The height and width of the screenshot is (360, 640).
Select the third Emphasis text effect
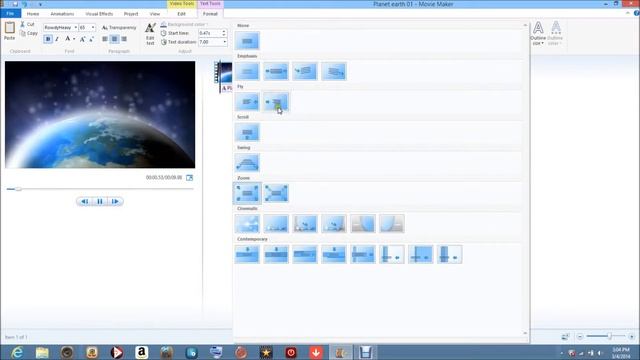(305, 71)
